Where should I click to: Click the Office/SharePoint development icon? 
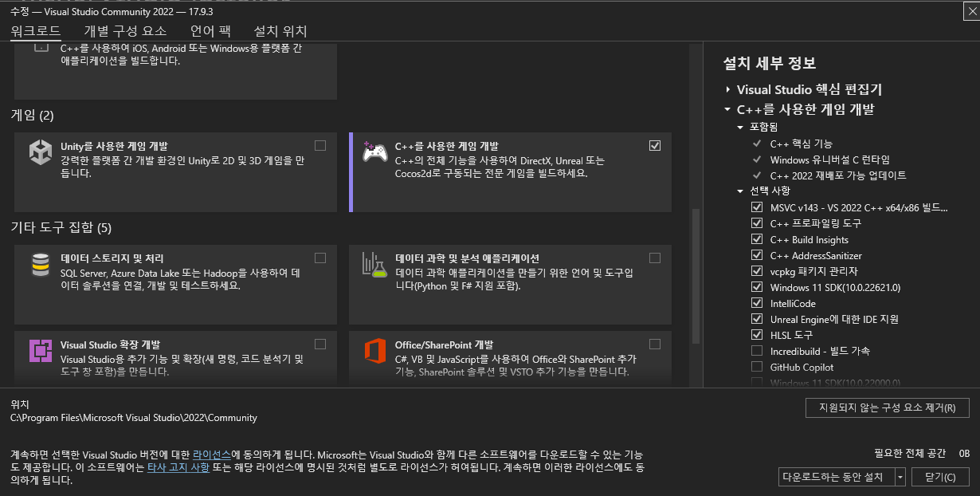[375, 351]
